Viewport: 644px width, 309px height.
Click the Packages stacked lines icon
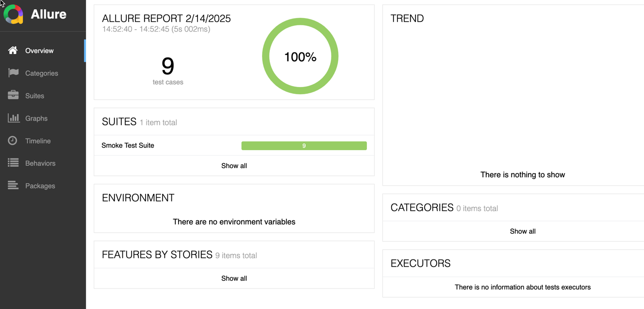(13, 186)
